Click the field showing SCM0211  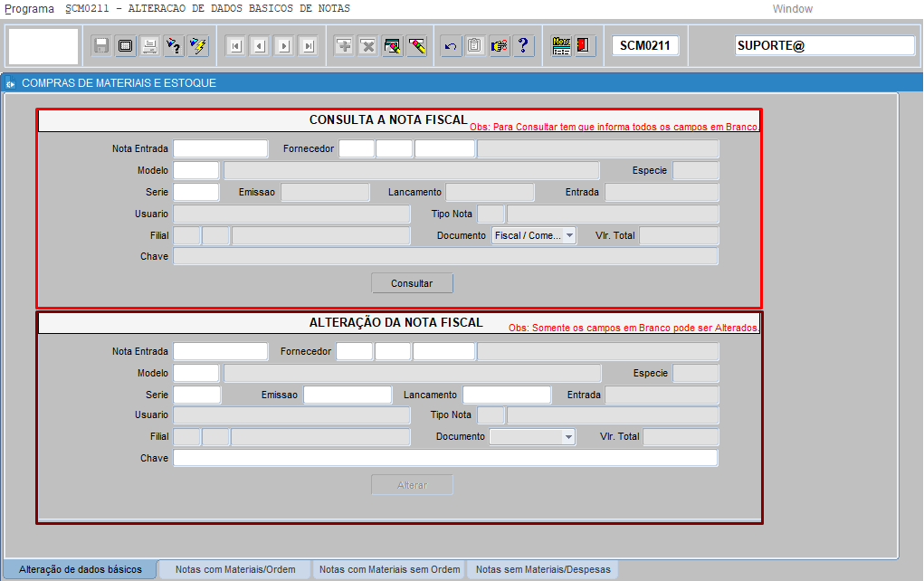click(x=645, y=45)
